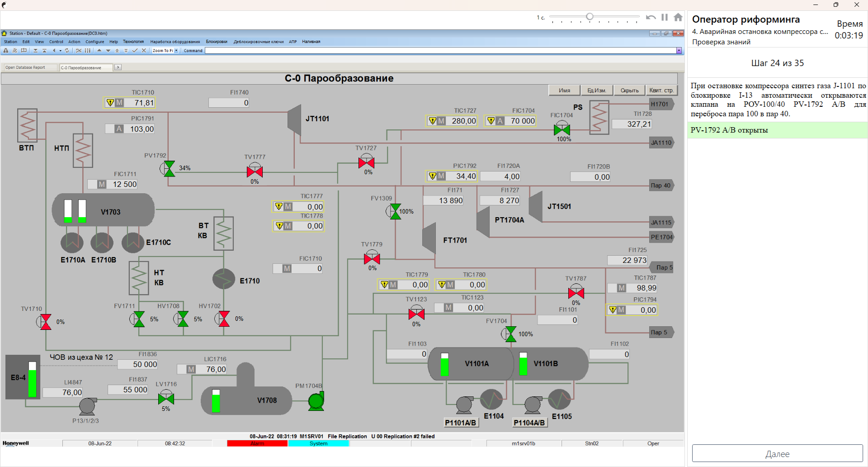Click the Далее button
This screenshot has height=467, width=868.
(x=777, y=453)
